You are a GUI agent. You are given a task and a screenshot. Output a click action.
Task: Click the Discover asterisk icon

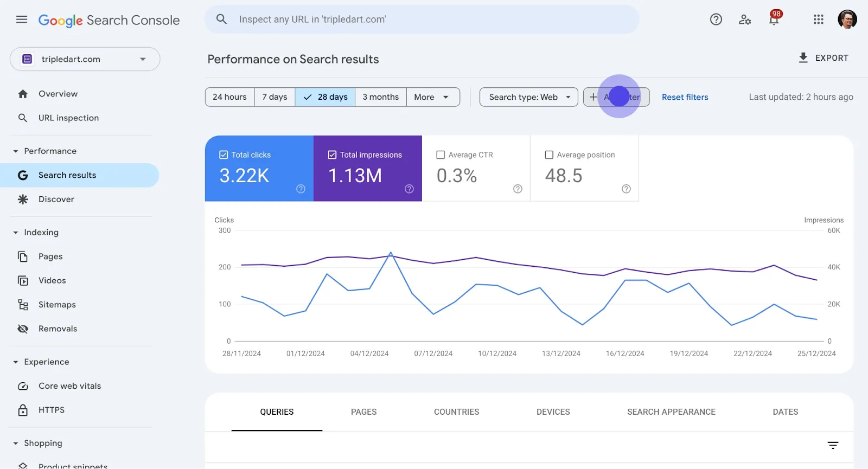[23, 199]
